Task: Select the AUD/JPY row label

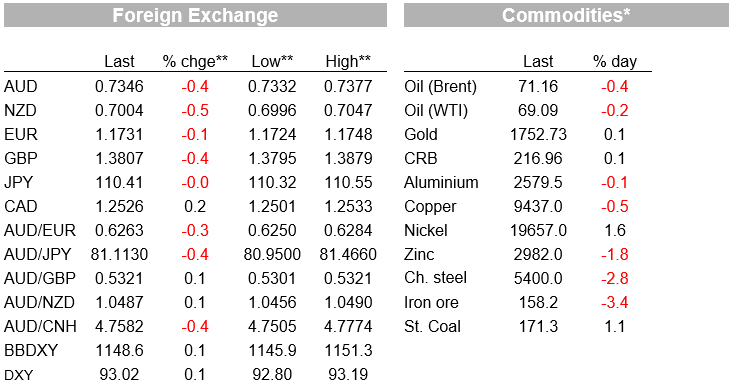Action: click(37, 254)
